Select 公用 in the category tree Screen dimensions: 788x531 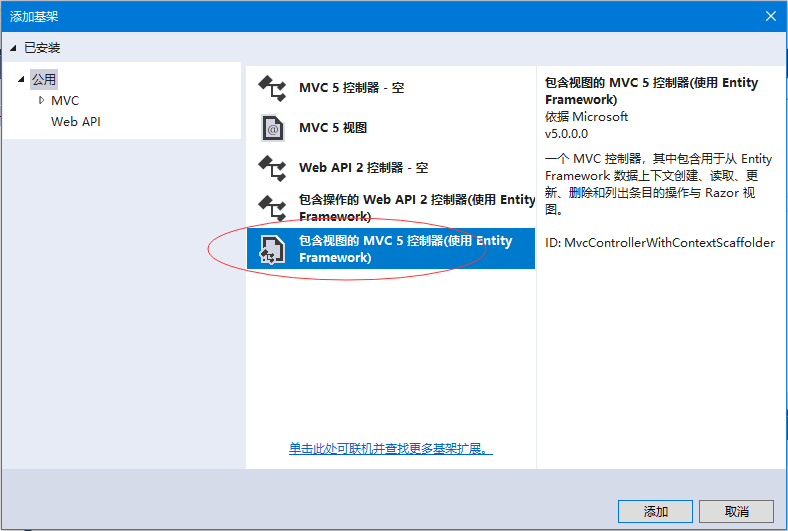(44, 79)
